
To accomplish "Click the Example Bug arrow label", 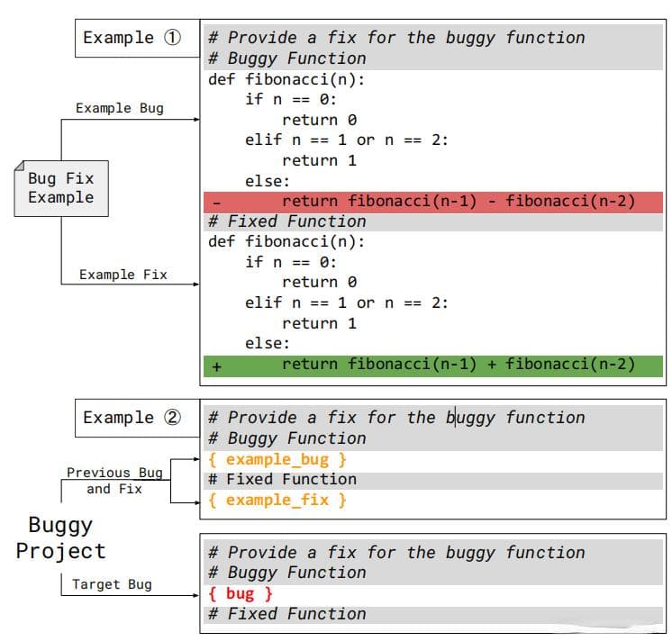I will (120, 108).
